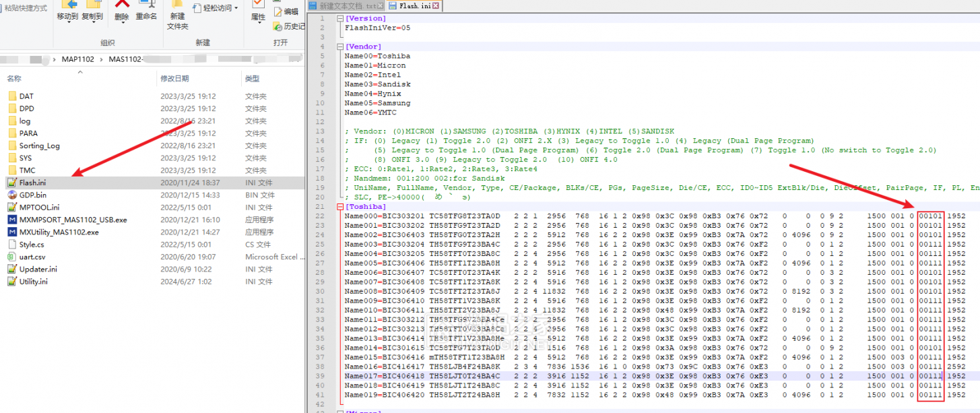The width and height of the screenshot is (980, 413).
Task: Click the date 2020/11/24 18:37 for Flash.ini
Action: [x=189, y=183]
